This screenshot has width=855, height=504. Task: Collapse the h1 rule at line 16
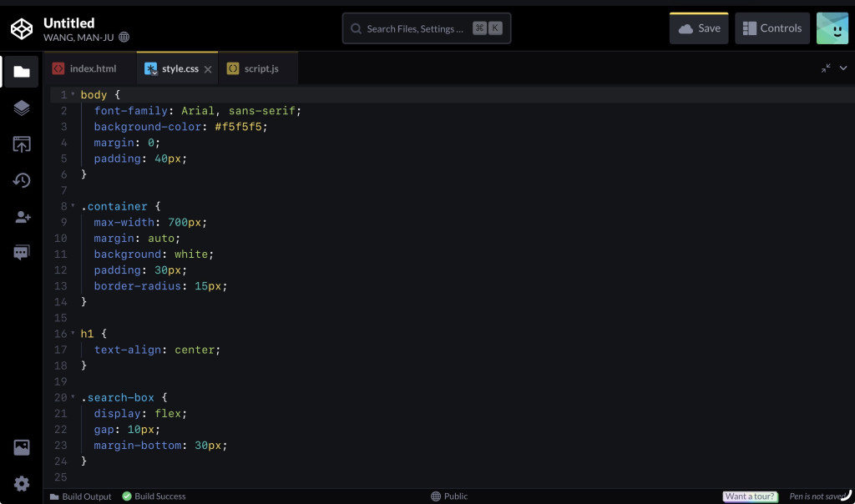pos(73,334)
